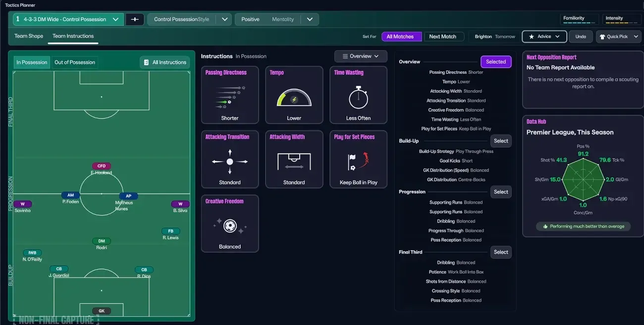The height and width of the screenshot is (325, 644).
Task: Click the Undo button
Action: point(580,36)
